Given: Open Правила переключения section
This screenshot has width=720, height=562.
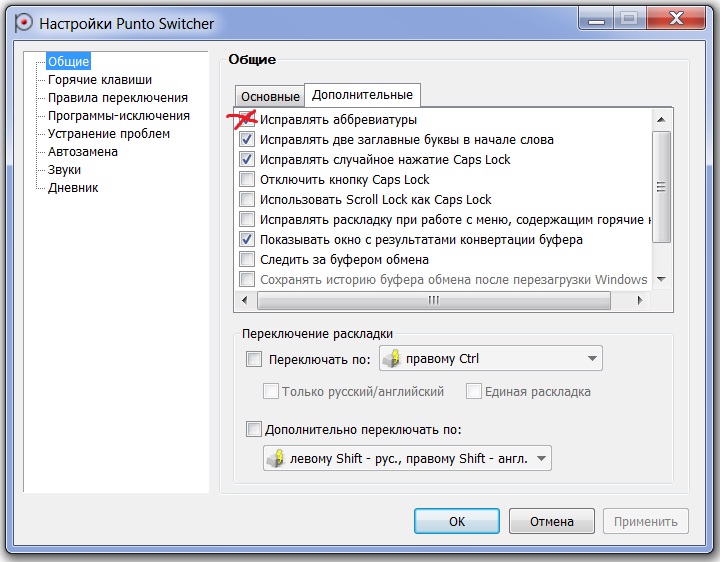Looking at the screenshot, I should [x=118, y=97].
